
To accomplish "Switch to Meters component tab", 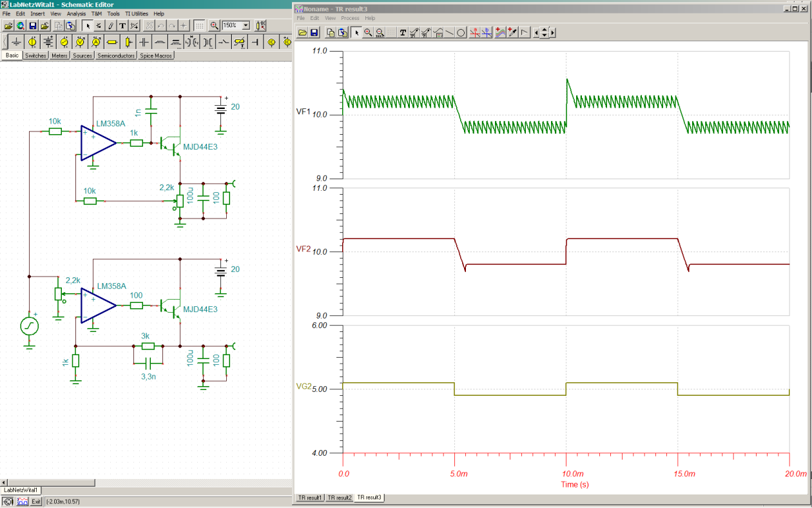I will pos(59,55).
